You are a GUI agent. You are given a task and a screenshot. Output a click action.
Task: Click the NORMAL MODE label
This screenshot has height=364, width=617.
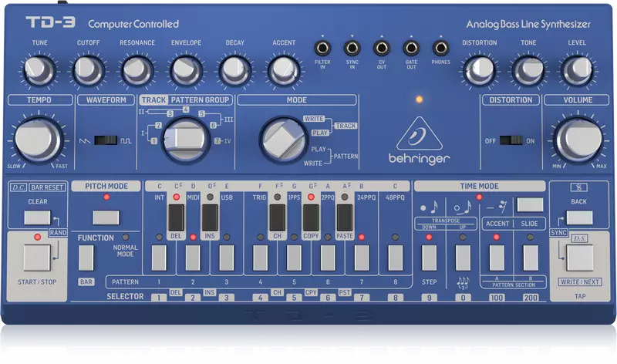click(125, 251)
